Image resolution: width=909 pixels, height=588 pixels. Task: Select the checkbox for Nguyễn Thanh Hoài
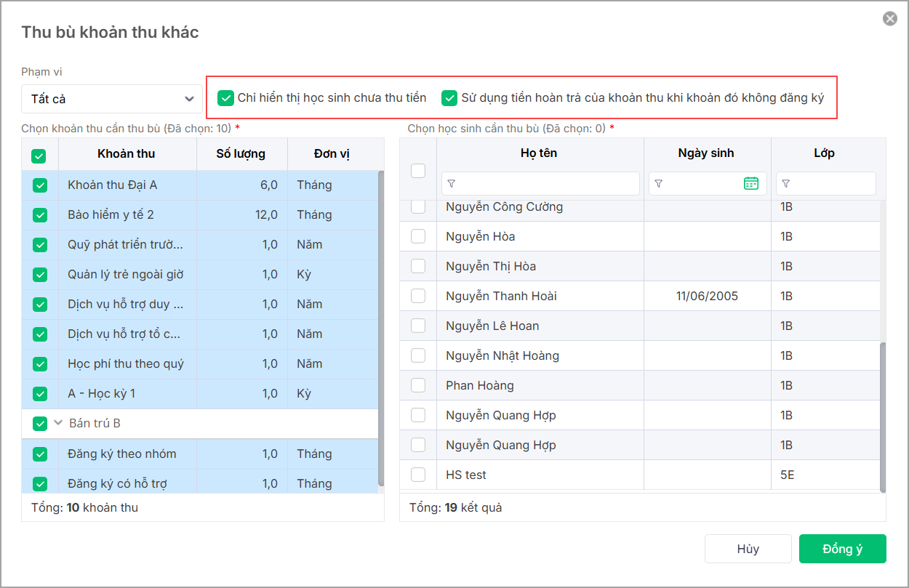coord(418,296)
